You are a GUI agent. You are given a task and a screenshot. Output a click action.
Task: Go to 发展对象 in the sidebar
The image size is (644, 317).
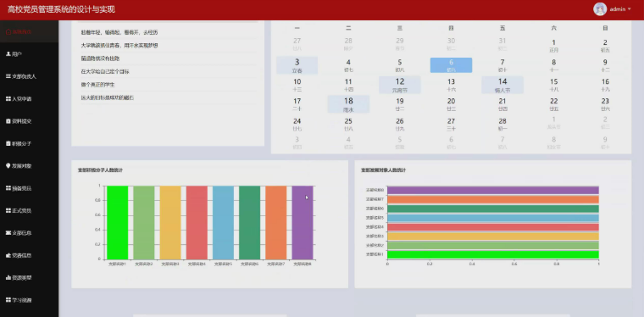coord(29,166)
